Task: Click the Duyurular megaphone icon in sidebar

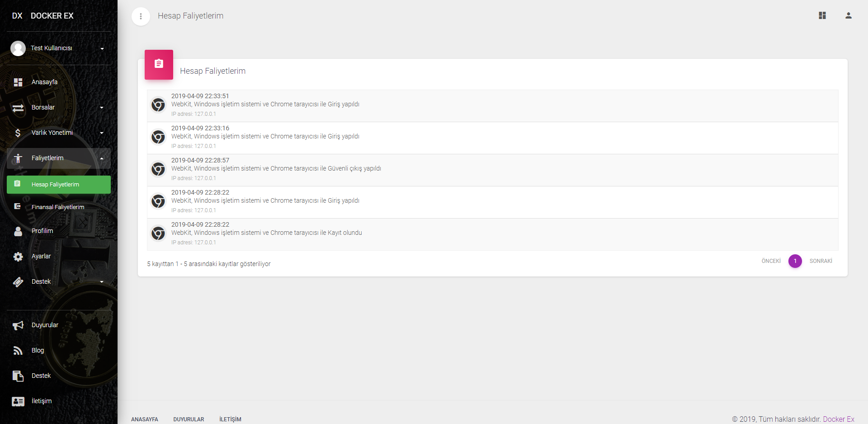Action: (18, 325)
